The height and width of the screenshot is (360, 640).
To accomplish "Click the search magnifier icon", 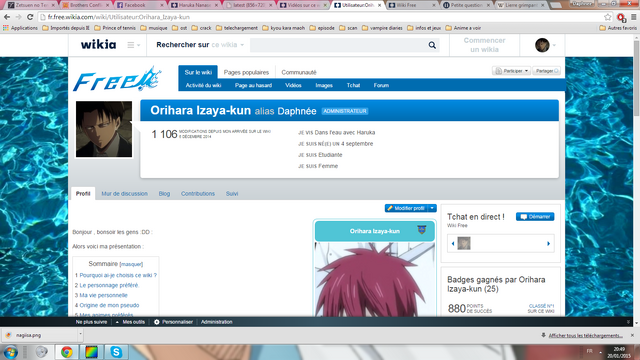I will click(432, 45).
